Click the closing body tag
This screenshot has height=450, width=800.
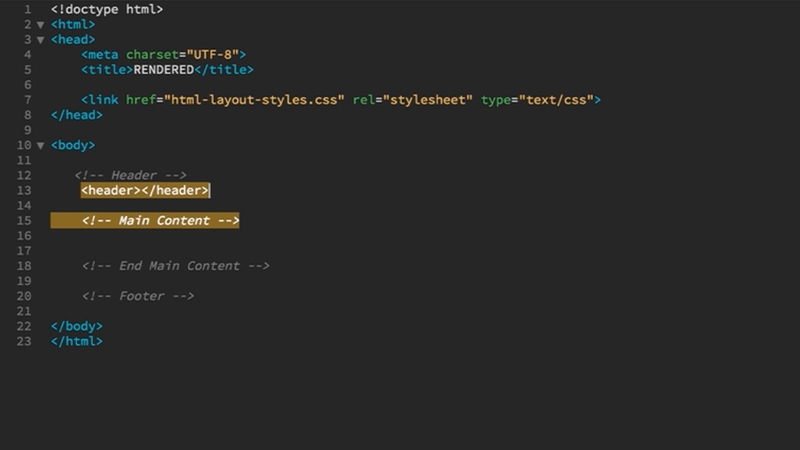pyautogui.click(x=77, y=326)
